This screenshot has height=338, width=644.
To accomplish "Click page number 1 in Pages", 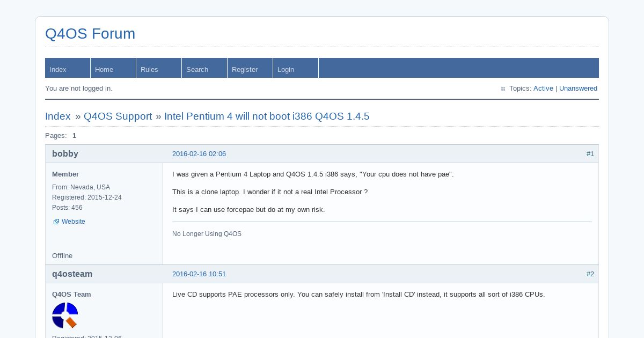I will point(75,136).
